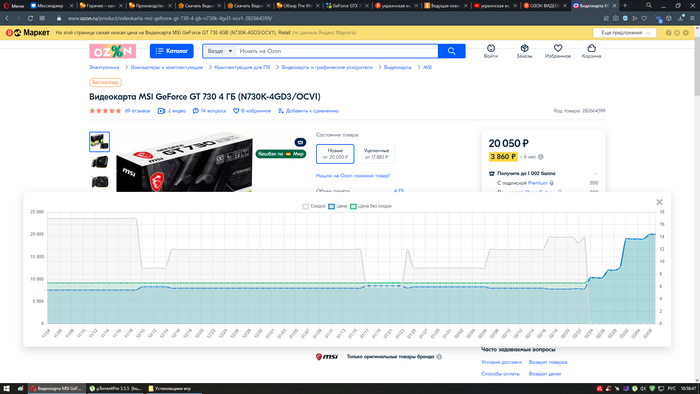This screenshot has width=700, height=394.
Task: Click the blue search magnifier button
Action: pos(451,51)
